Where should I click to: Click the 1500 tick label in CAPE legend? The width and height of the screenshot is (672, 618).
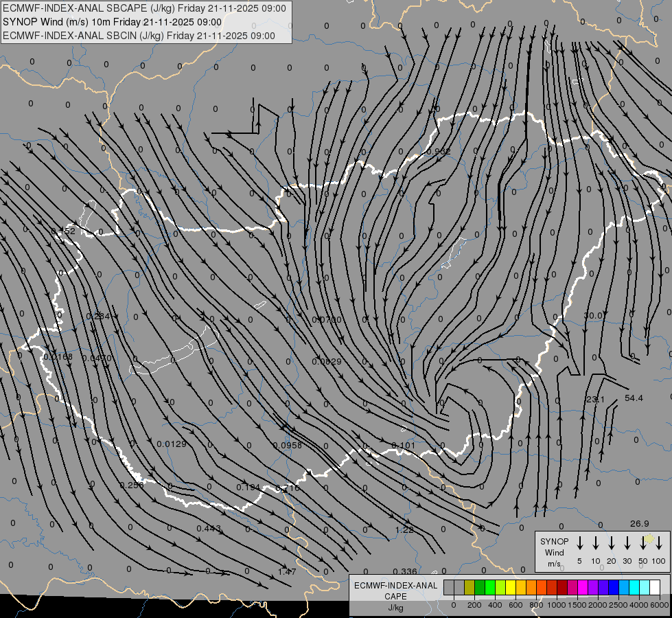click(577, 605)
